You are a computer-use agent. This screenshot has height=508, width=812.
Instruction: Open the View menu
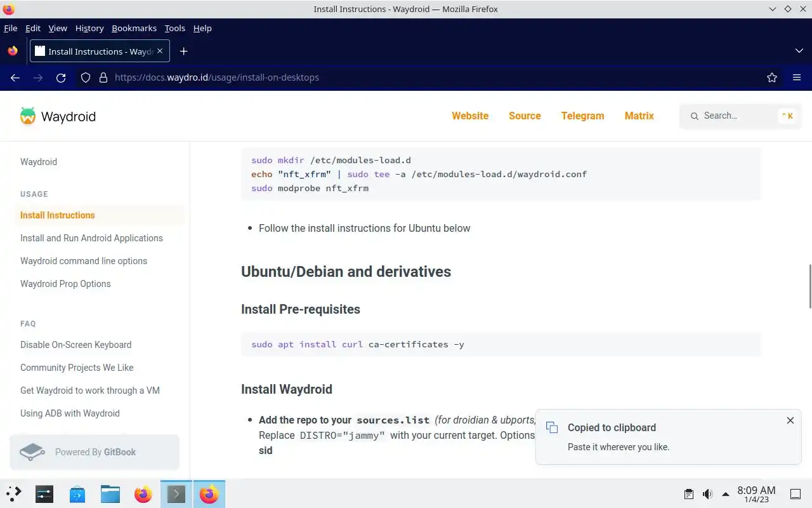coord(58,28)
